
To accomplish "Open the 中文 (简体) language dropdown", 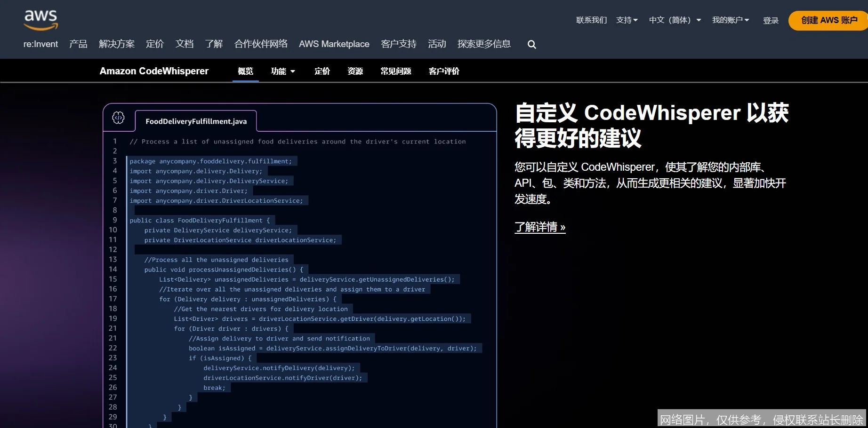I will pyautogui.click(x=675, y=20).
